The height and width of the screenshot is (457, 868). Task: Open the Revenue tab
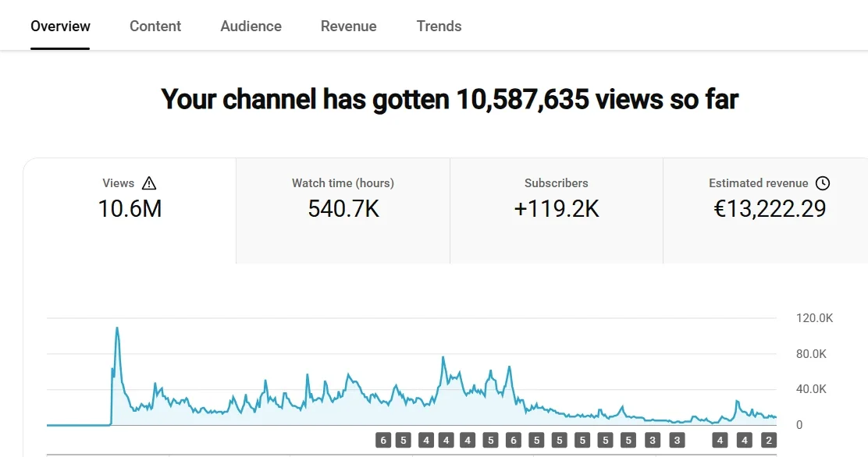pyautogui.click(x=349, y=26)
